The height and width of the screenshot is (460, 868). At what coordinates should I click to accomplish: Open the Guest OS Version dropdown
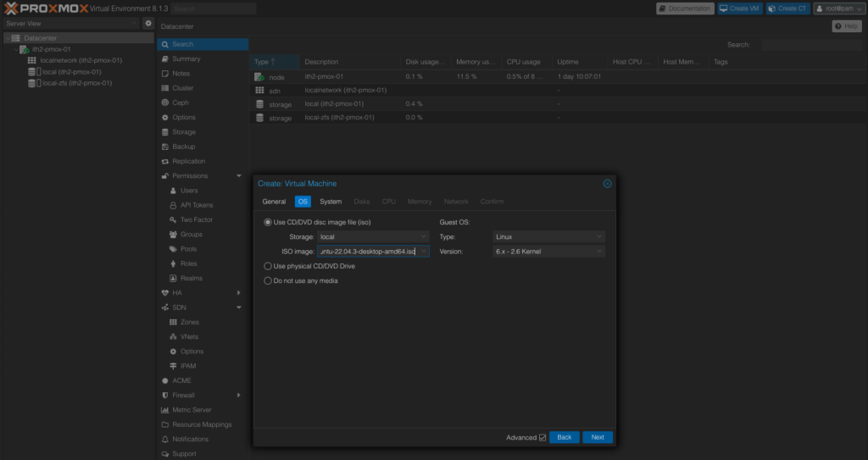548,252
